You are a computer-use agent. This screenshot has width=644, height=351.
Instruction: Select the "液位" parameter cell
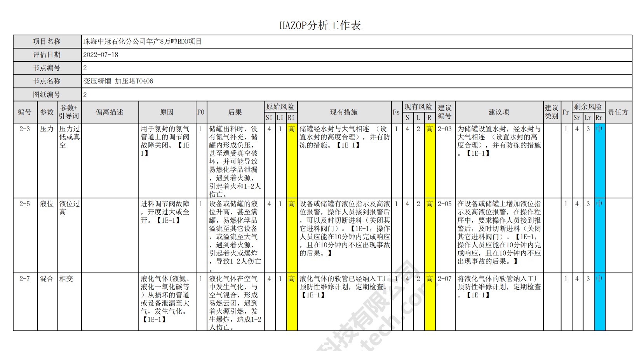click(x=47, y=235)
